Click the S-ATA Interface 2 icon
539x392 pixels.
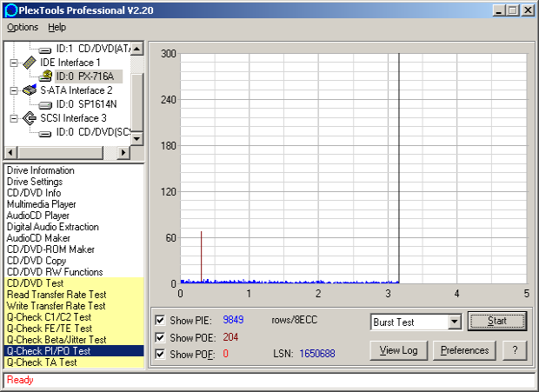30,90
